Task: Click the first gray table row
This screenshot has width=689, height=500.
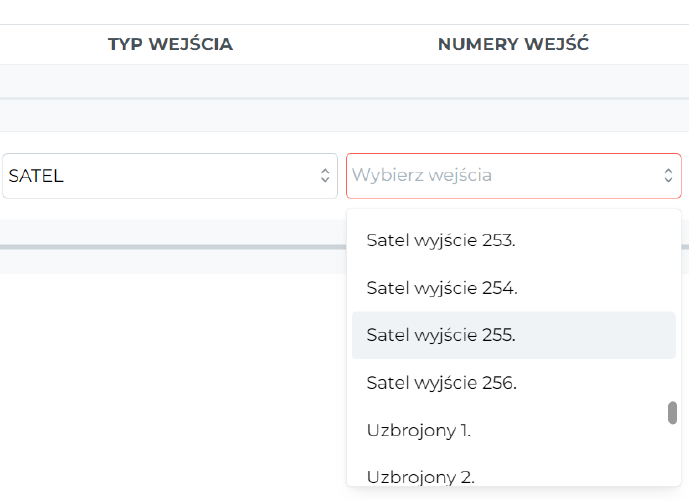Action: click(344, 81)
